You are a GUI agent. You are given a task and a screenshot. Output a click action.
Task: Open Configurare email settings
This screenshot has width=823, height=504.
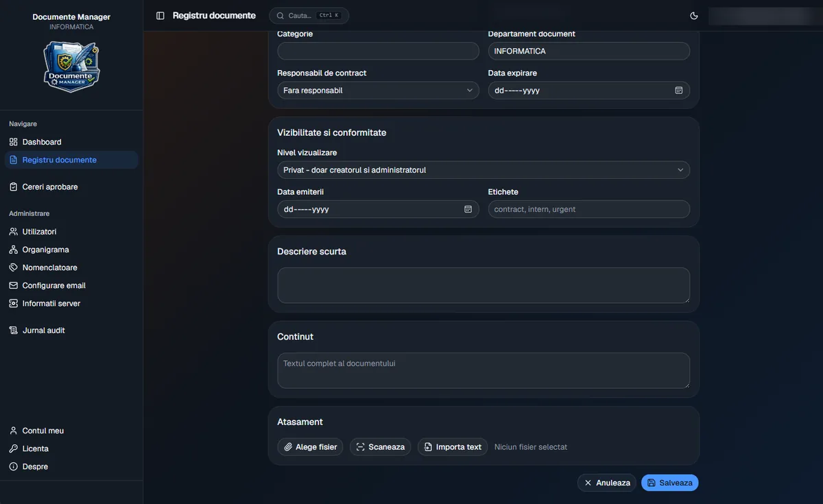coord(71,285)
